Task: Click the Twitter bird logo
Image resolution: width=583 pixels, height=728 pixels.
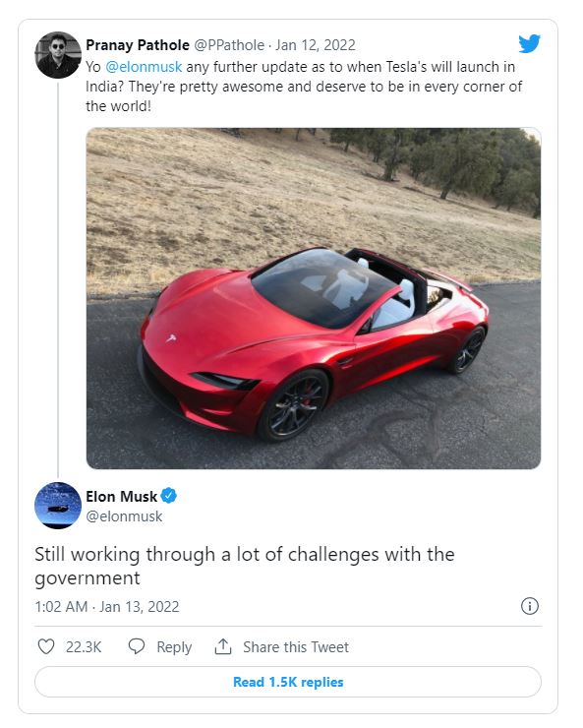Action: 529,43
